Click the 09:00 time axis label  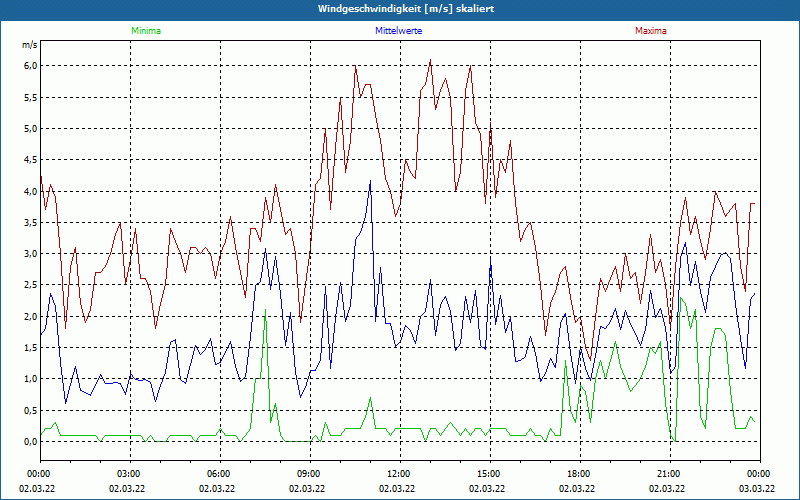coord(310,474)
